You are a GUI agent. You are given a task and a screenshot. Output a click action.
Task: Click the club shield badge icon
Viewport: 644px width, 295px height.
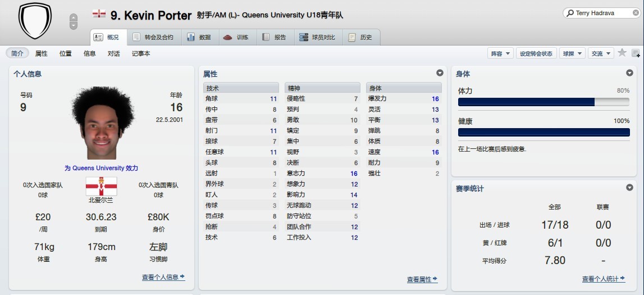pyautogui.click(x=35, y=21)
